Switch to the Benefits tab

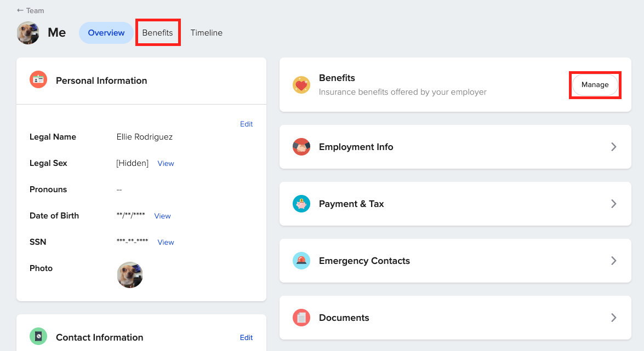pos(158,33)
